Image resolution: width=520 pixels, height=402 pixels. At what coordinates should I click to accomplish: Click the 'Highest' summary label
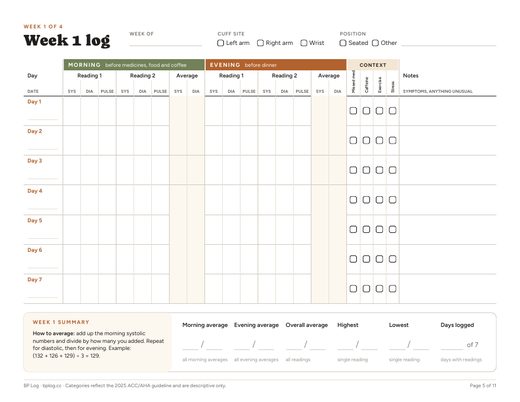(348, 325)
